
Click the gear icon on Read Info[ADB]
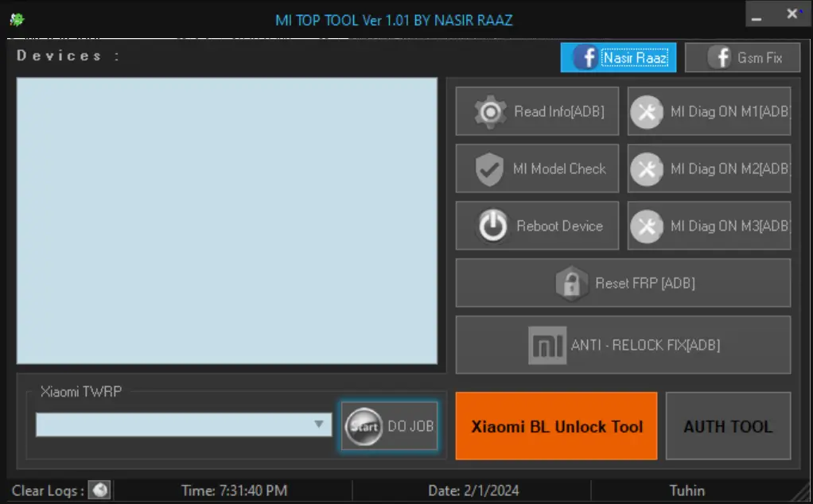coord(491,112)
